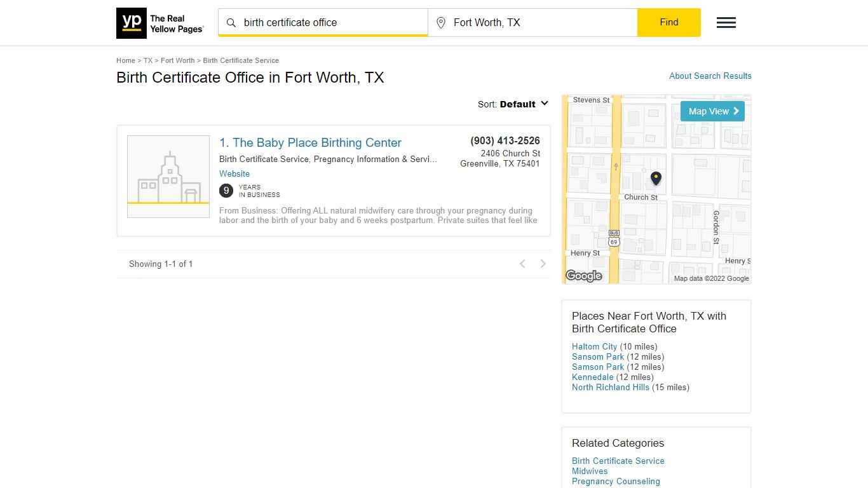
Task: Click the page heading Birth Certificate Office
Action: tap(250, 78)
